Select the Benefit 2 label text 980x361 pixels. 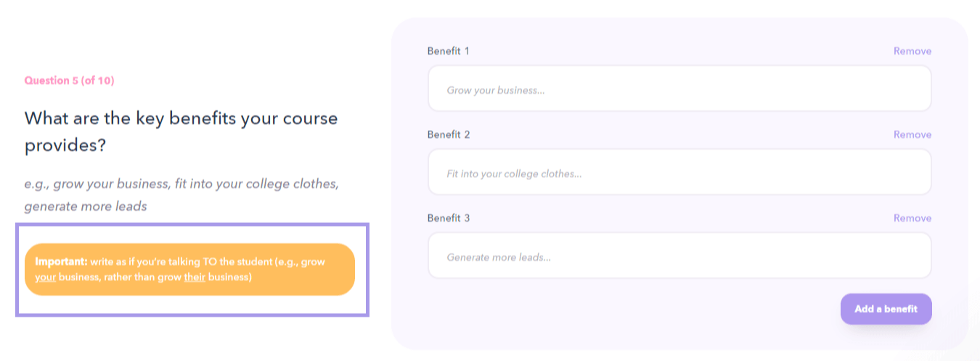click(x=449, y=134)
